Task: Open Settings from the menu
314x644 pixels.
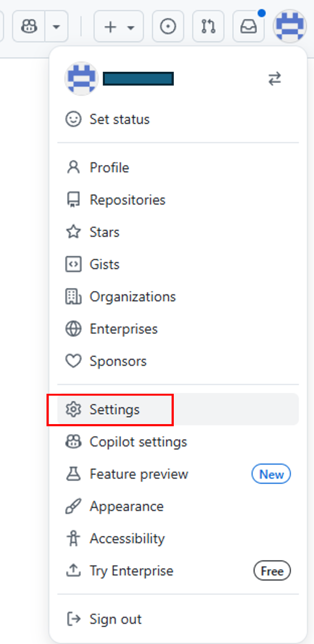Action: click(x=114, y=409)
